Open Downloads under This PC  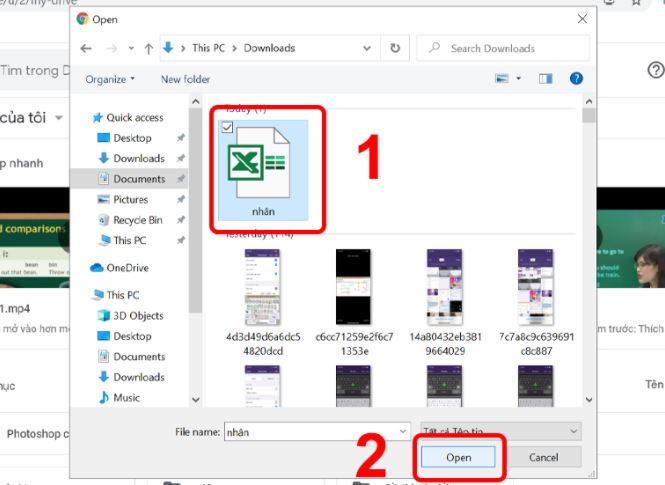tap(131, 377)
